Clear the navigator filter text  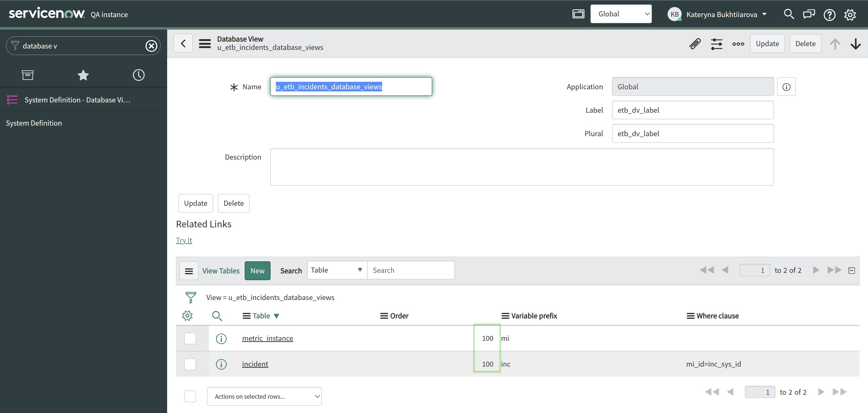pyautogui.click(x=151, y=46)
